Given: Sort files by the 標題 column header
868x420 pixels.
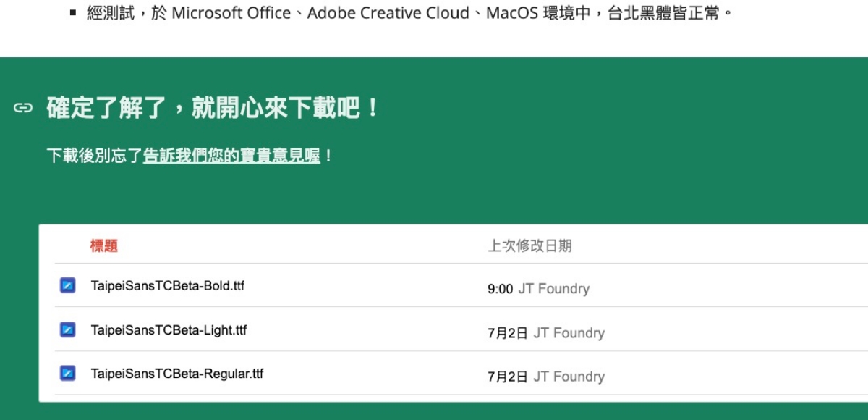Looking at the screenshot, I should pos(104,246).
